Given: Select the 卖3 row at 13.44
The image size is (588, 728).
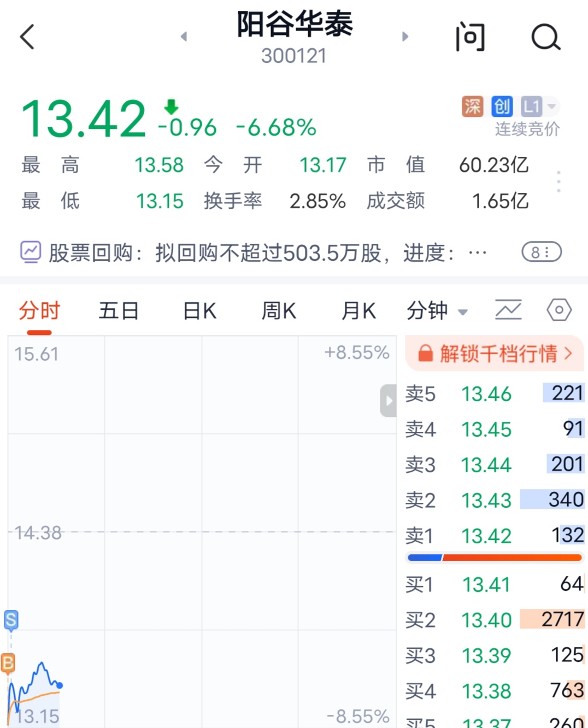Looking at the screenshot, I should point(495,465).
